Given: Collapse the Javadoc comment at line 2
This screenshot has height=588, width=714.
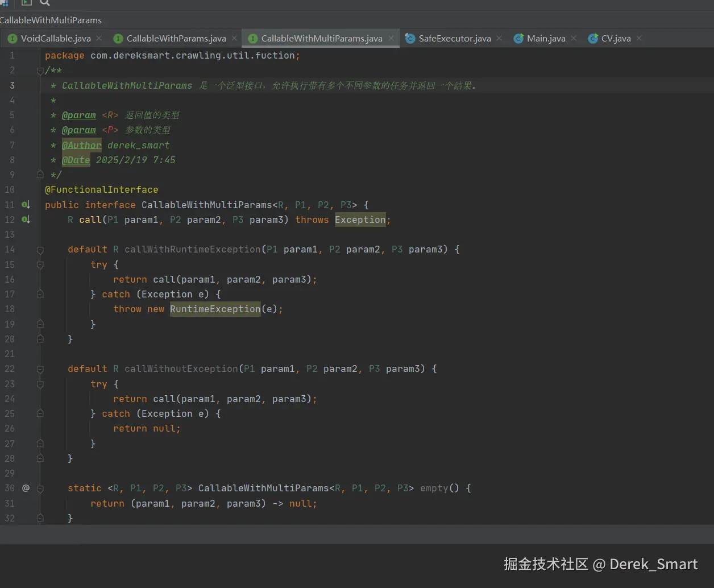Looking at the screenshot, I should pos(40,71).
